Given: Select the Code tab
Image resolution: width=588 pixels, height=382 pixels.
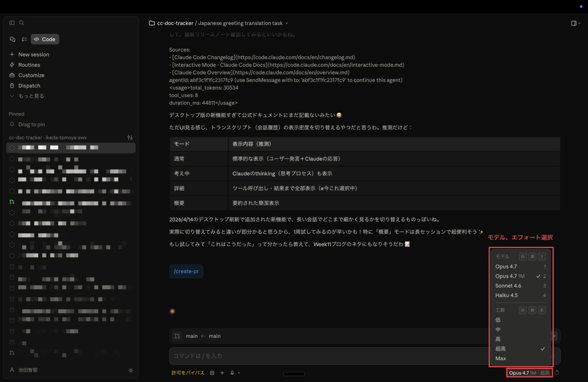Looking at the screenshot, I should [45, 39].
